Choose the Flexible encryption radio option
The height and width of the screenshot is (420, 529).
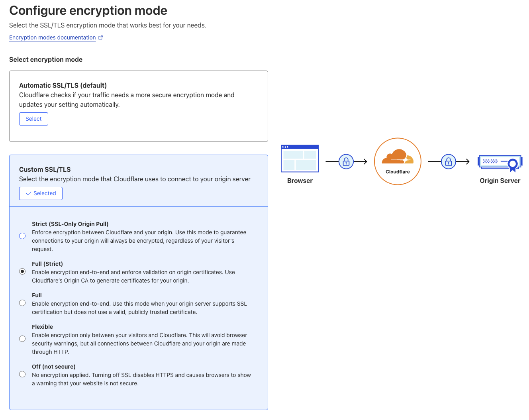coord(22,339)
